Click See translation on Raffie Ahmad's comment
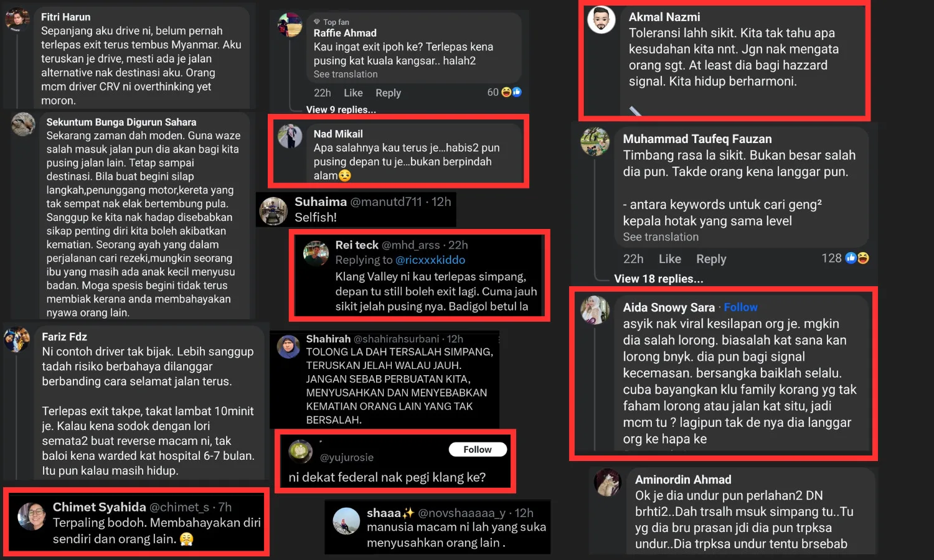The height and width of the screenshot is (560, 934). click(346, 74)
